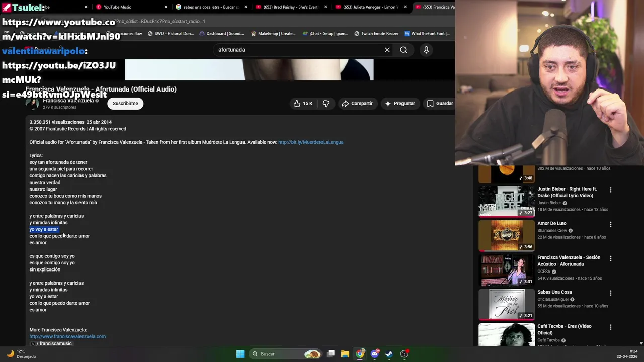Open the OficialLuisMiguel channel name
644x362 pixels.
tap(553, 299)
